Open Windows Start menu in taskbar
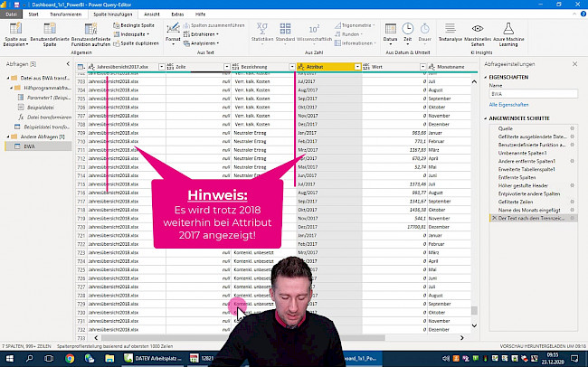 [x=8, y=358]
